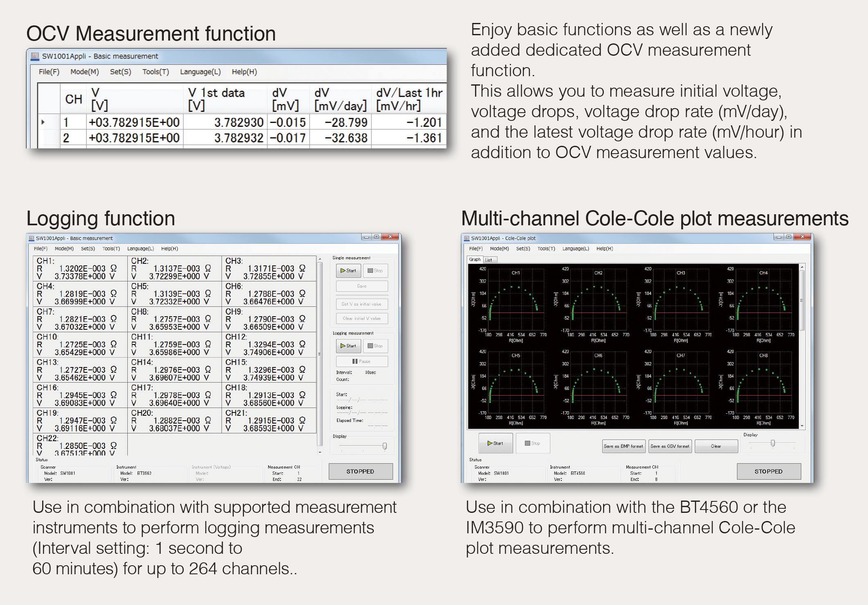Start the Single measurement
Image resolution: width=868 pixels, height=605 pixels.
click(348, 271)
